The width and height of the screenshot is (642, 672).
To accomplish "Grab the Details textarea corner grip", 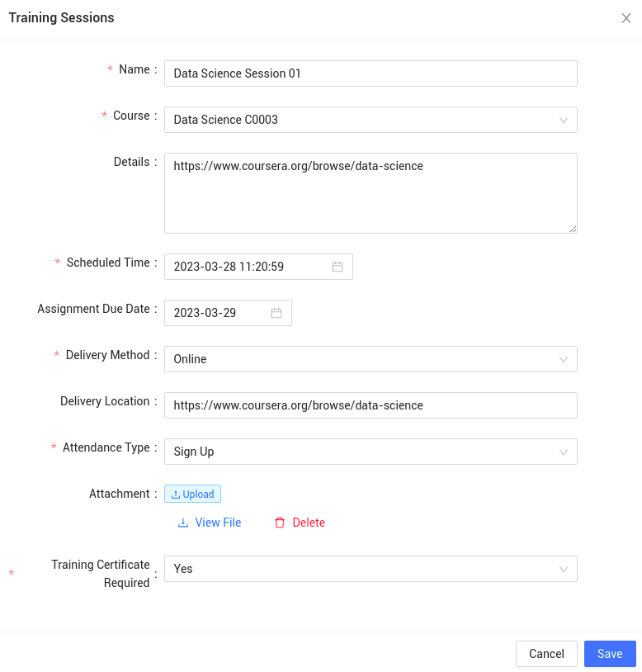I will 573,230.
